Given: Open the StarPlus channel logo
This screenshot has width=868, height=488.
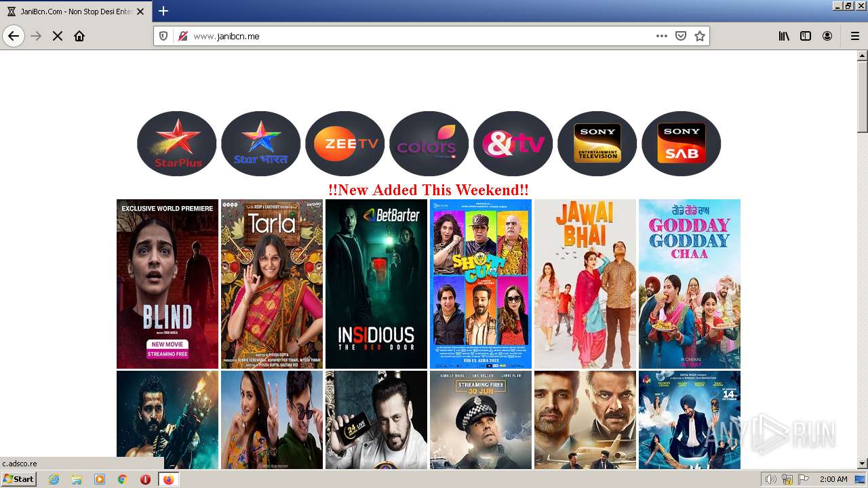Looking at the screenshot, I should 177,144.
